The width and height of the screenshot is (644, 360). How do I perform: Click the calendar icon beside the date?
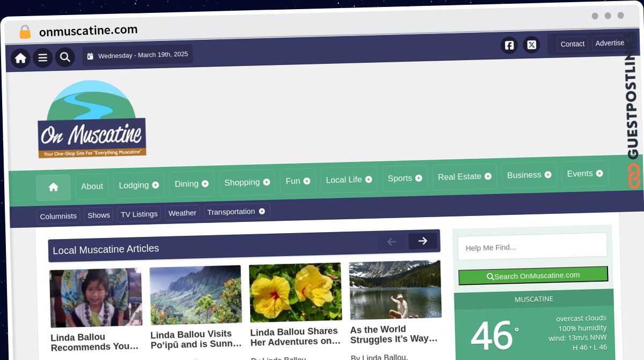(90, 56)
